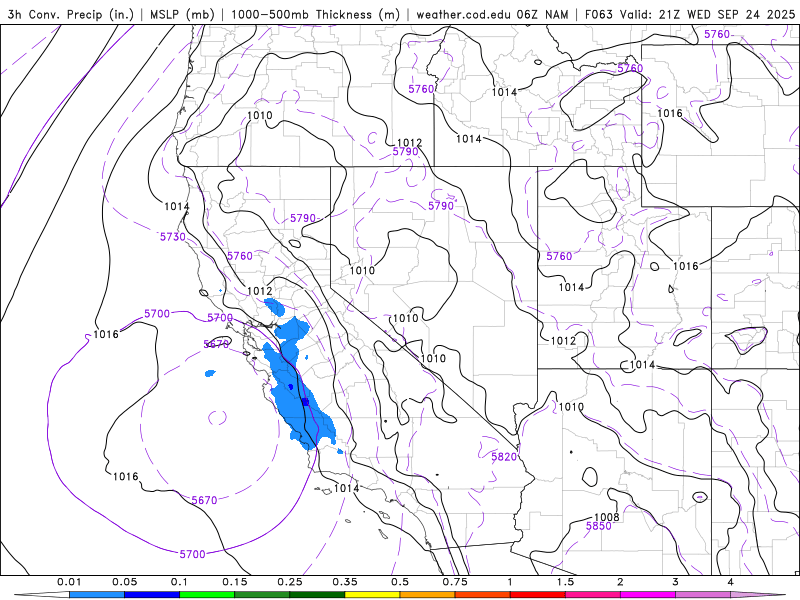The height and width of the screenshot is (600, 800).
Task: Select the orchid 3–4 legend swatch
Action: click(703, 595)
